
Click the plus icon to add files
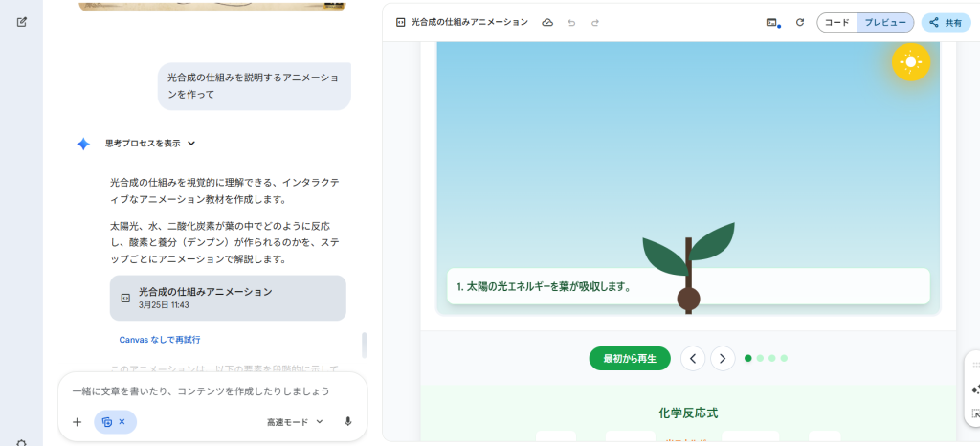coord(77,421)
